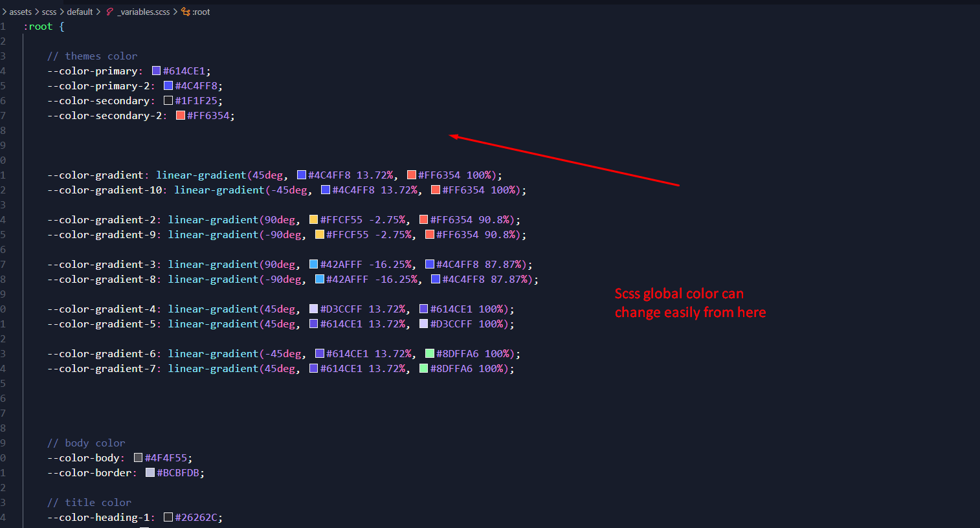The width and height of the screenshot is (980, 528).
Task: Open color picker for --color-primary swatch
Action: (x=156, y=71)
